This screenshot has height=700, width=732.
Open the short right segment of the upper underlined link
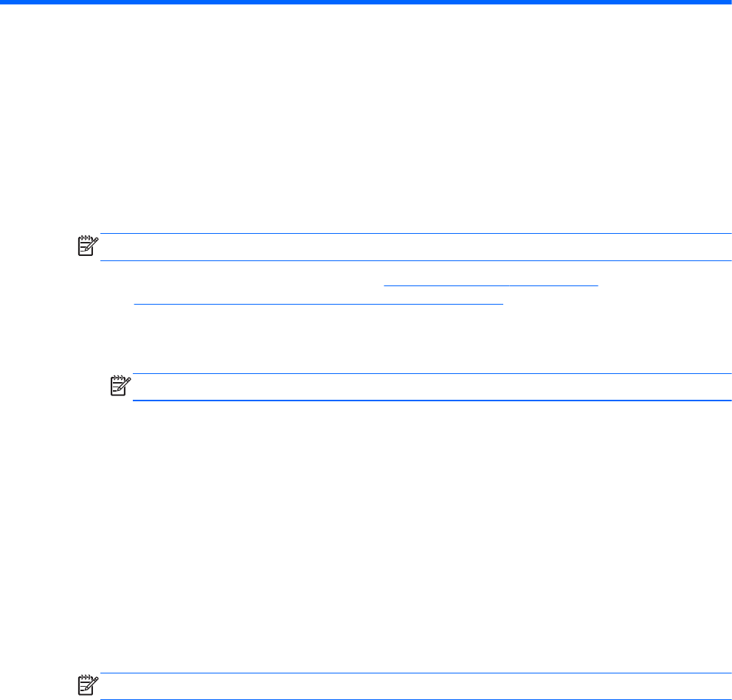coord(553,285)
